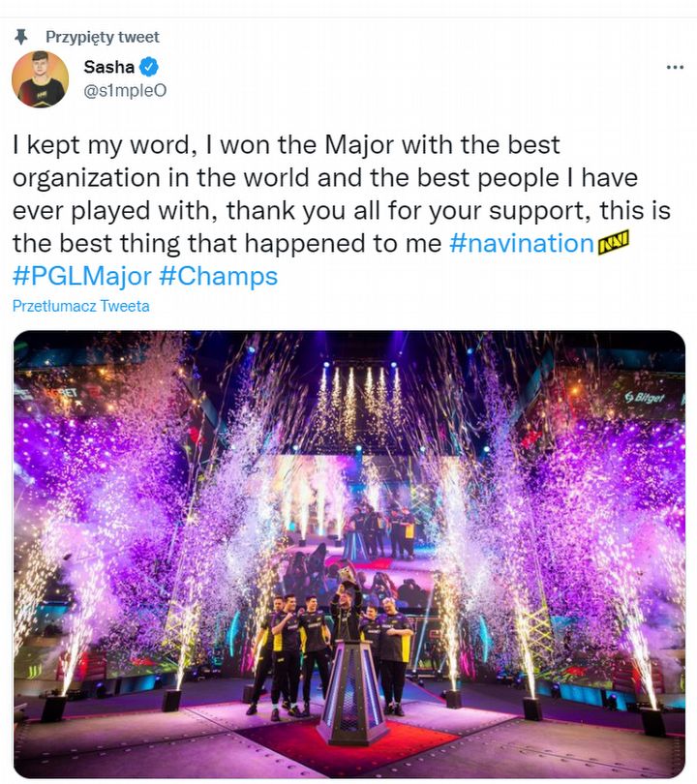Open the #navination hashtag
697x784 pixels.
tap(522, 243)
